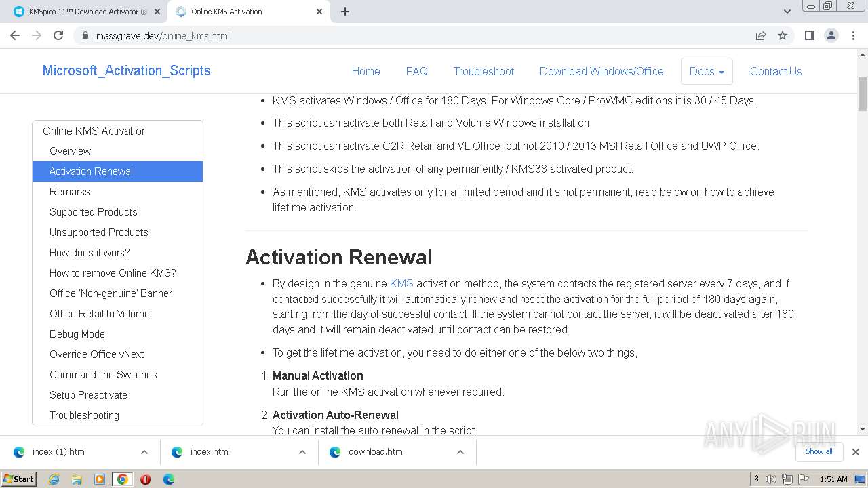Open File Explorer from taskbar
The width and height of the screenshot is (868, 488).
[77, 479]
